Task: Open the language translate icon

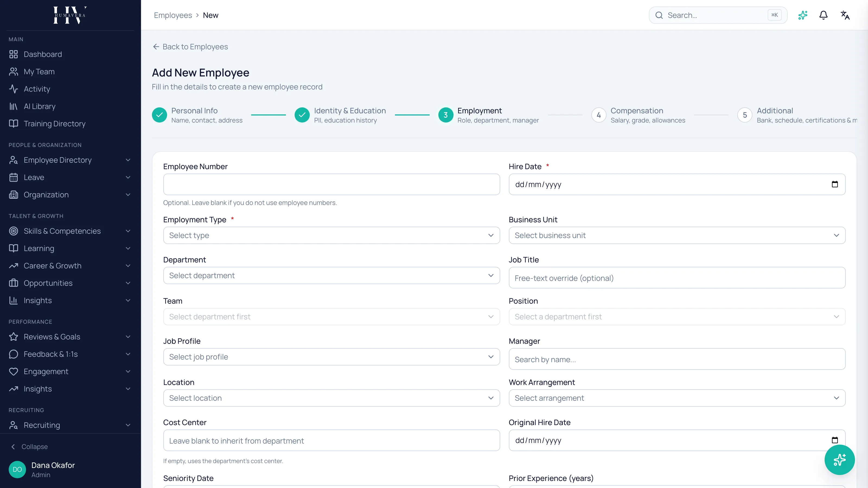Action: 845,15
